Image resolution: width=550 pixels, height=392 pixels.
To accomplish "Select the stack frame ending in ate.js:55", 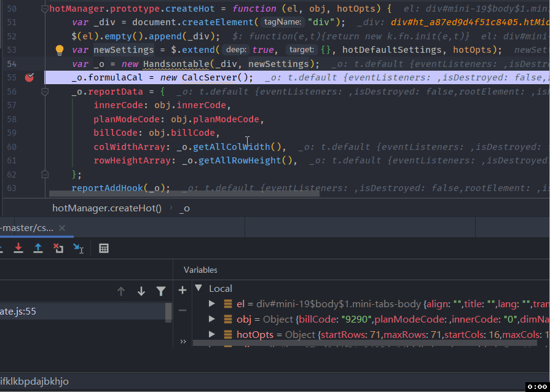I will (83, 312).
